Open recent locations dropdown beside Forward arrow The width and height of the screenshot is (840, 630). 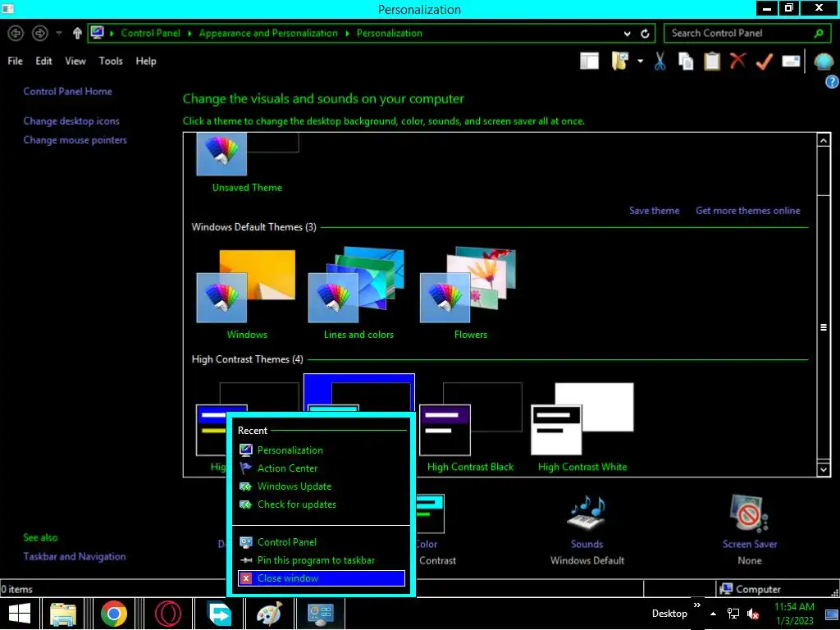tap(59, 33)
